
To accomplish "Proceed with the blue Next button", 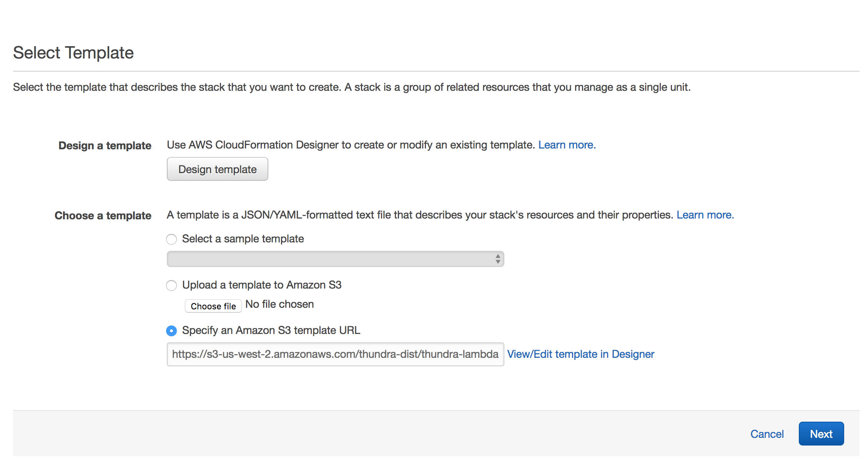I will tap(821, 434).
